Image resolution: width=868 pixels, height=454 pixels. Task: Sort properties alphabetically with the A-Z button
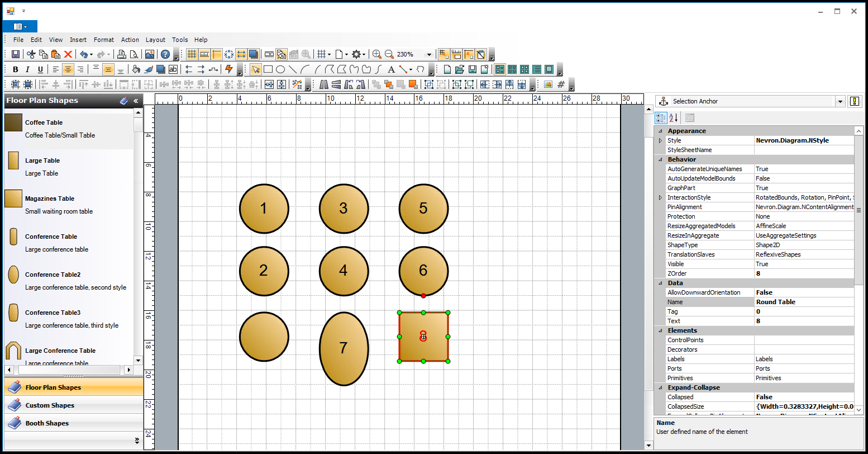click(x=674, y=118)
